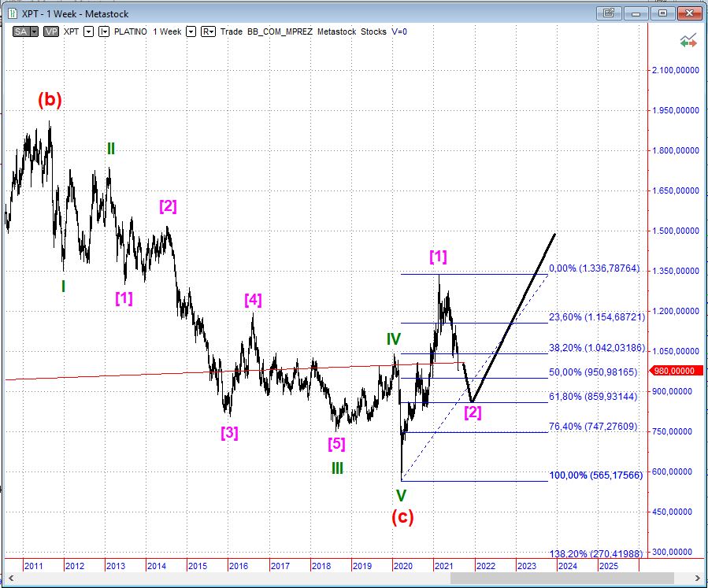Click the Stocks label in the header
The width and height of the screenshot is (708, 588).
click(x=373, y=31)
